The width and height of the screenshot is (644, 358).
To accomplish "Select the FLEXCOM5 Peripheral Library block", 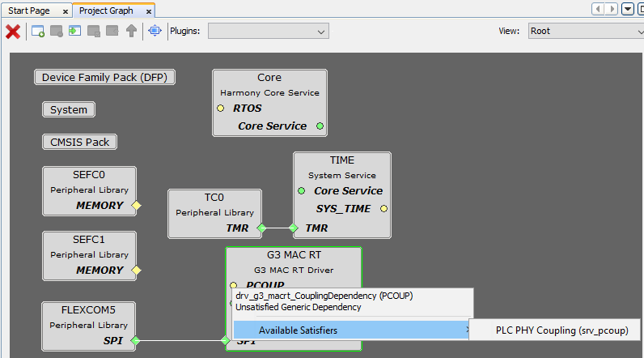I will [x=88, y=326].
